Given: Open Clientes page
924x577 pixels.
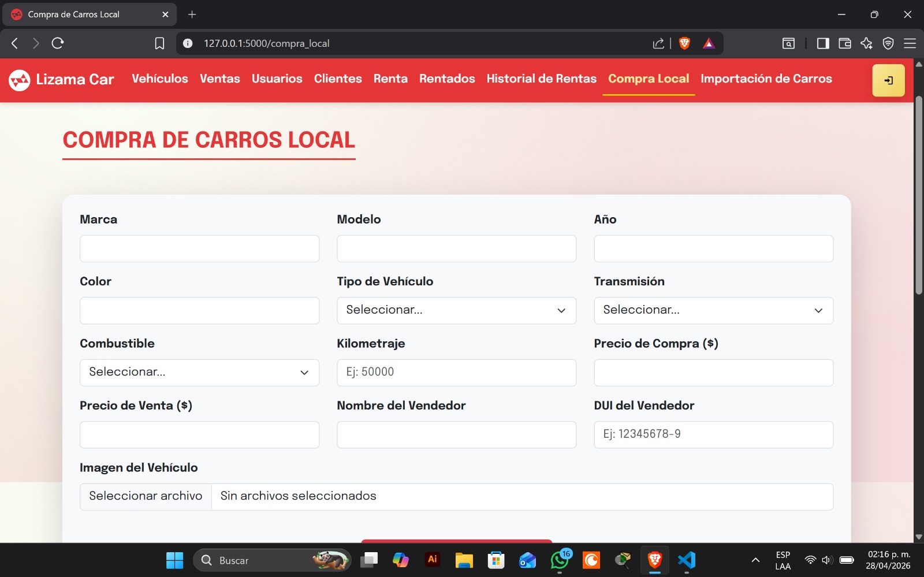Looking at the screenshot, I should 338,79.
